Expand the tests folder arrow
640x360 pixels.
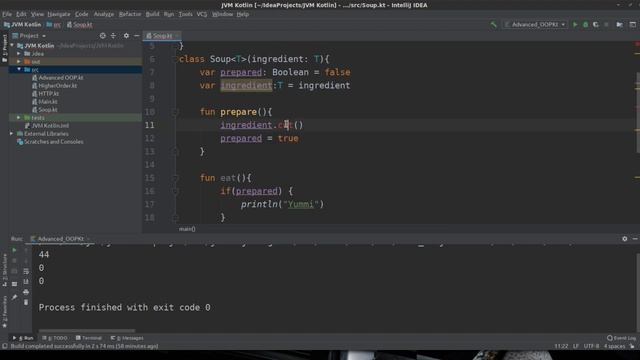pos(19,118)
